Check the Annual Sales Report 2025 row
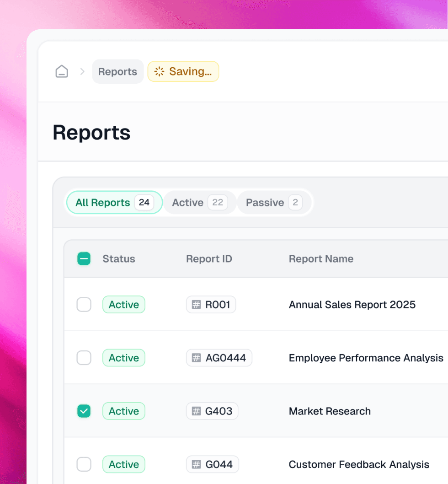 coord(84,305)
